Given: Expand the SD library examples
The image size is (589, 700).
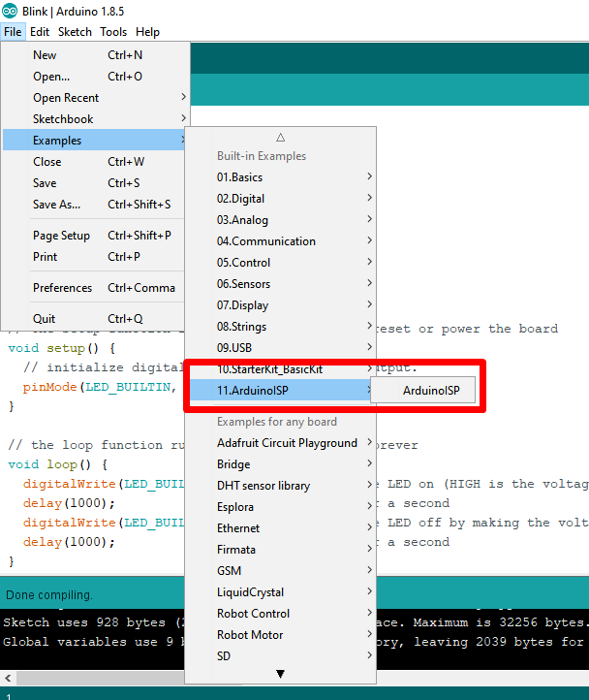Looking at the screenshot, I should [281, 656].
